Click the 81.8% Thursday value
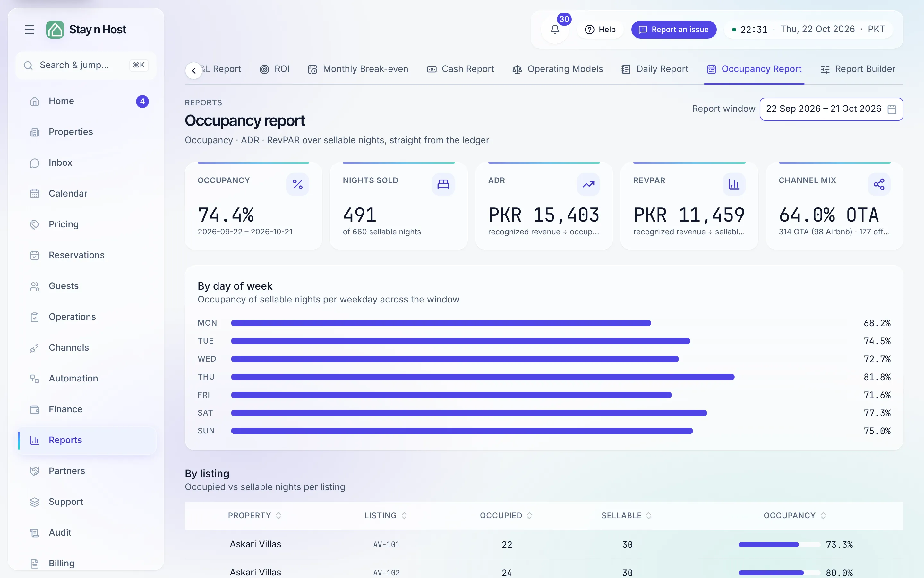This screenshot has width=924, height=578. click(x=877, y=377)
